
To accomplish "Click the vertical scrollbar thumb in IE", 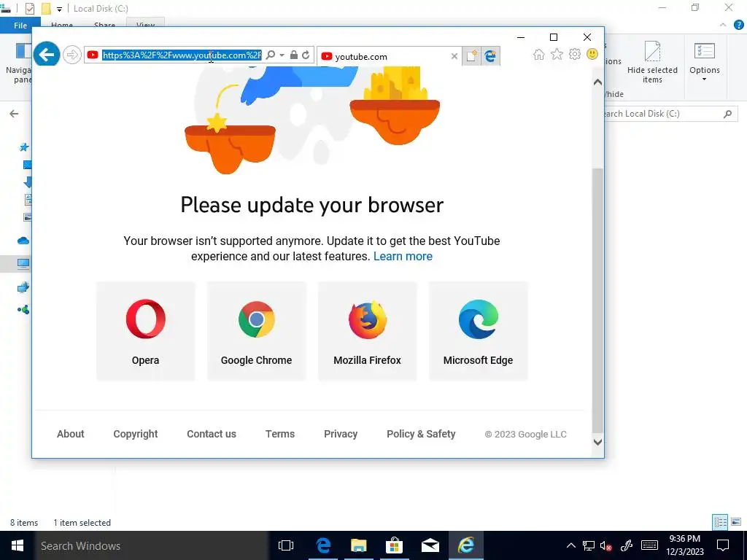I will pyautogui.click(x=597, y=300).
